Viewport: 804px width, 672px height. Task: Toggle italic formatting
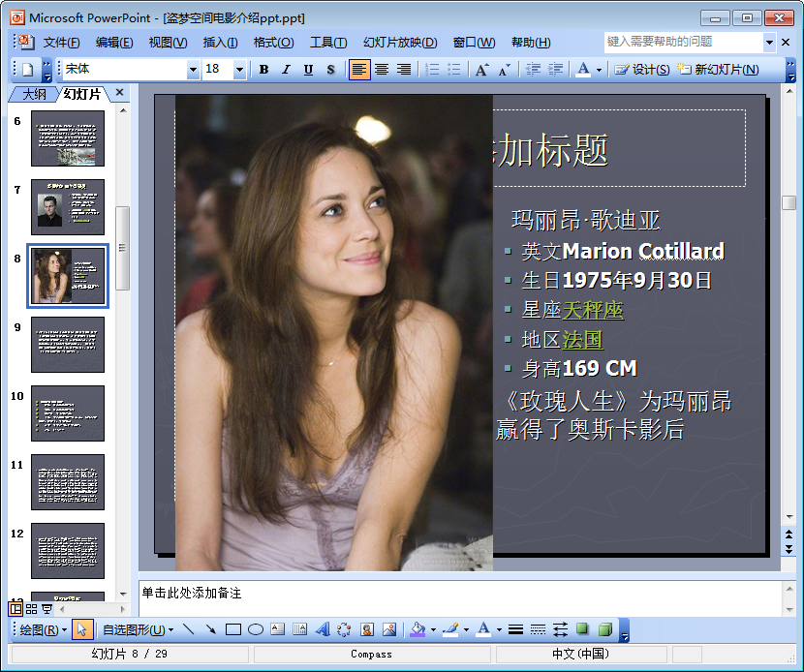pyautogui.click(x=286, y=70)
